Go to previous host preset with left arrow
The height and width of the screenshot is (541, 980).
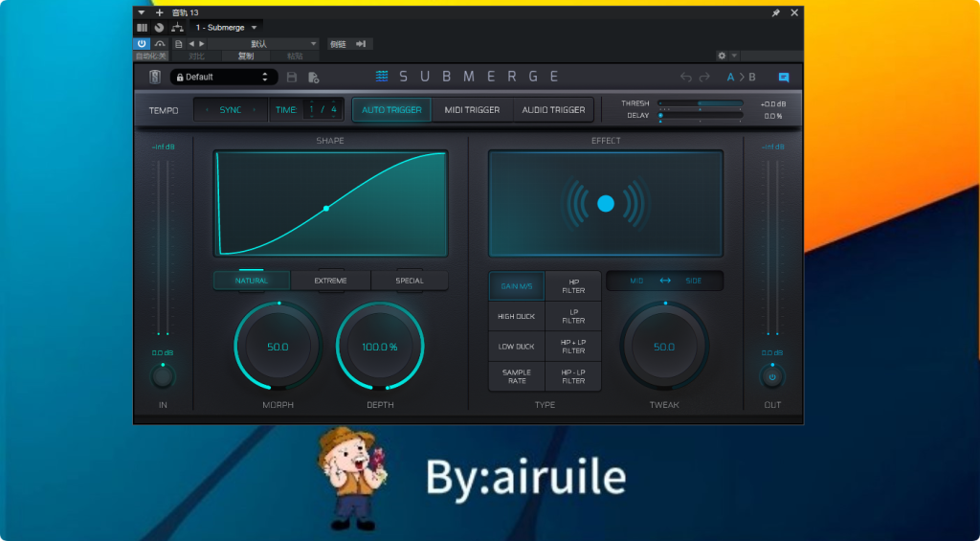tap(191, 44)
